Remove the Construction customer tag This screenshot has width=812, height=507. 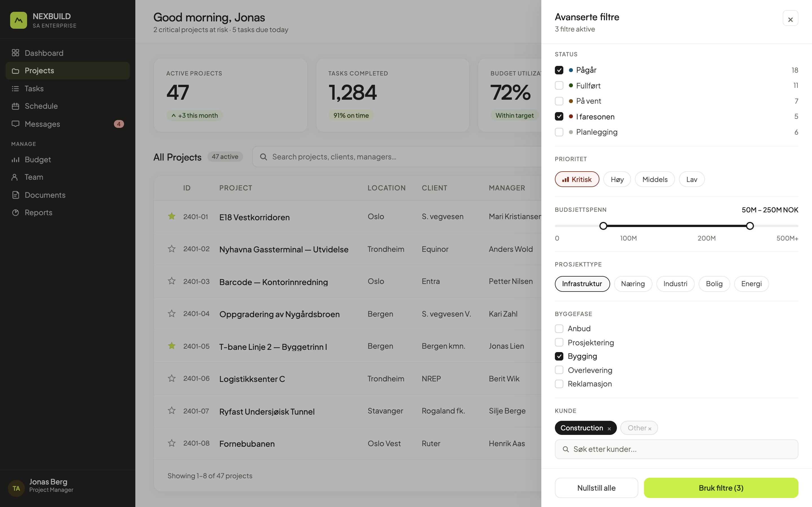click(609, 428)
